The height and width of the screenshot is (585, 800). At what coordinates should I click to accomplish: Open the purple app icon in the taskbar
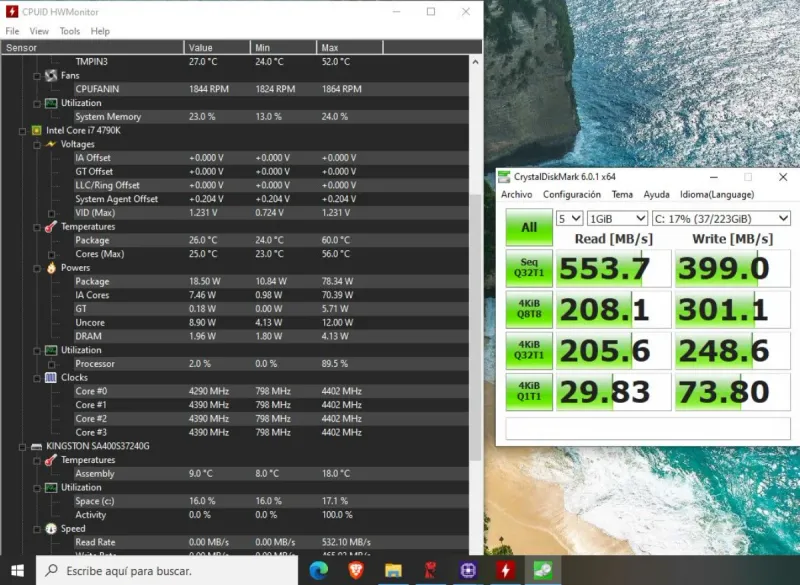pyautogui.click(x=468, y=570)
